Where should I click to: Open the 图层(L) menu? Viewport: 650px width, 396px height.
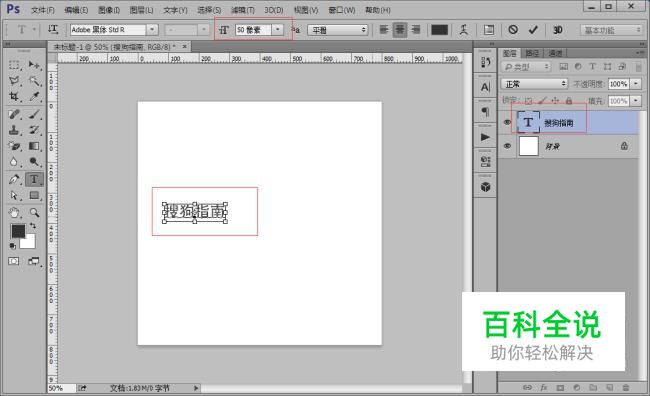(142, 10)
